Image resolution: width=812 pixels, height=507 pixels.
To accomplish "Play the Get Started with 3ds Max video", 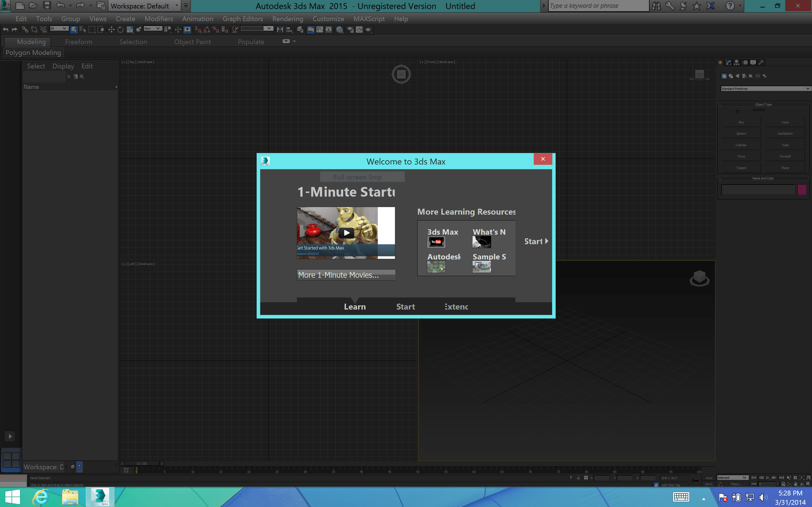I will pos(346,233).
